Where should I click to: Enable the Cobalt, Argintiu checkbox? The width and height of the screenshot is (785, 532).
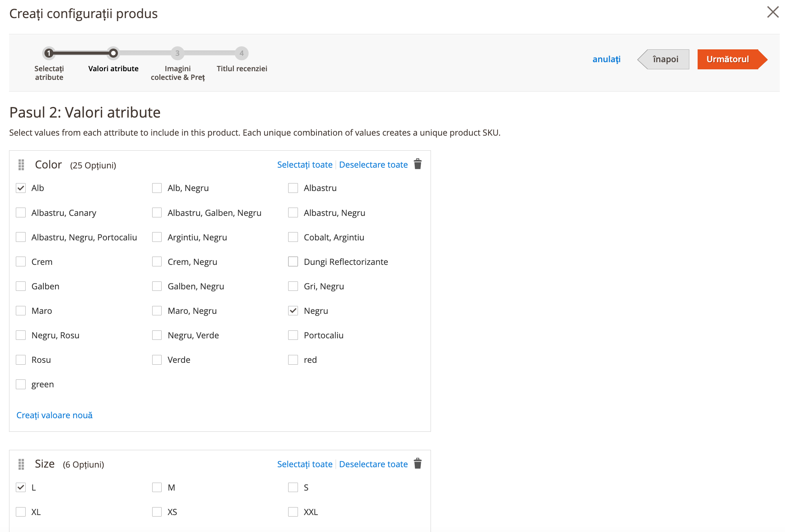(293, 237)
